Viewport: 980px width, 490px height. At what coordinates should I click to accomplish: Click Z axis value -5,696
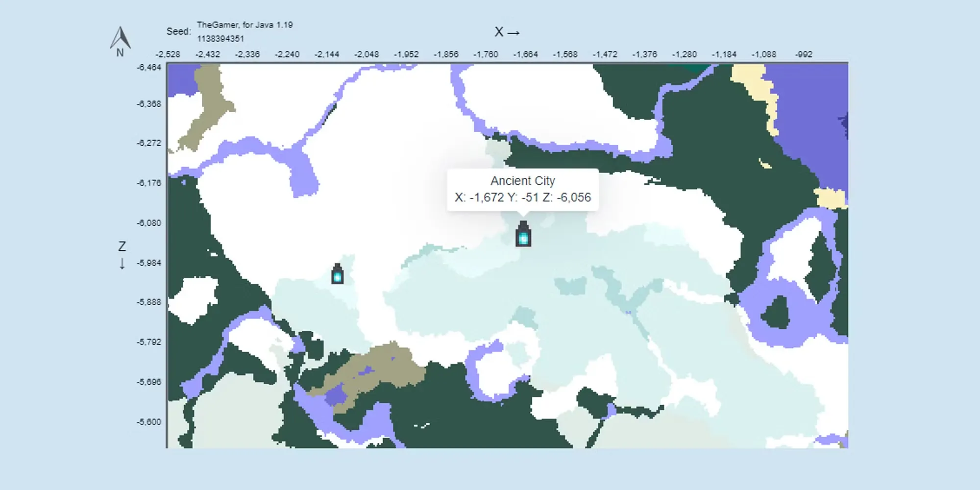click(148, 382)
